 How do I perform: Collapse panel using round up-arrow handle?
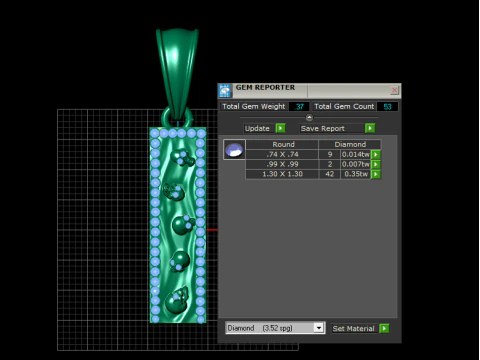pos(309,117)
